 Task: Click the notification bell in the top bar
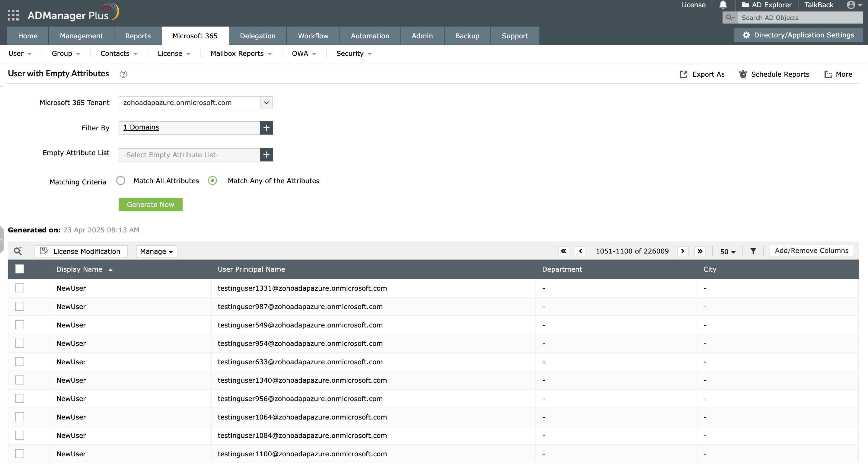pyautogui.click(x=723, y=5)
